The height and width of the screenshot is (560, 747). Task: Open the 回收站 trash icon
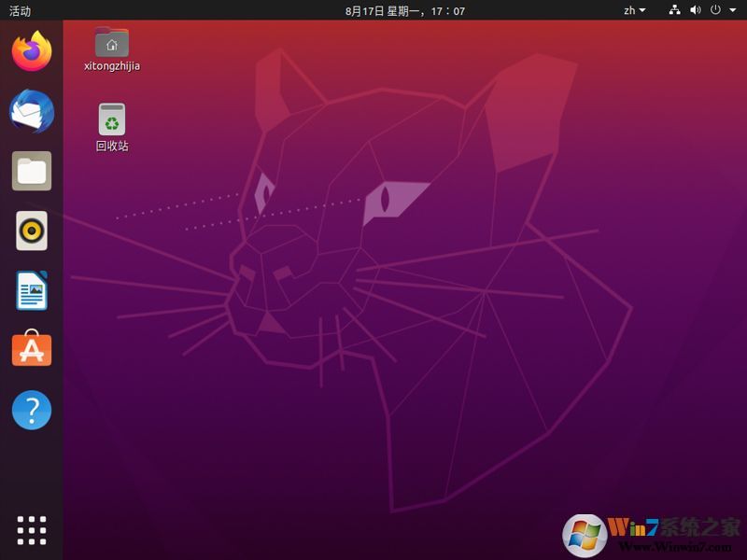click(111, 119)
